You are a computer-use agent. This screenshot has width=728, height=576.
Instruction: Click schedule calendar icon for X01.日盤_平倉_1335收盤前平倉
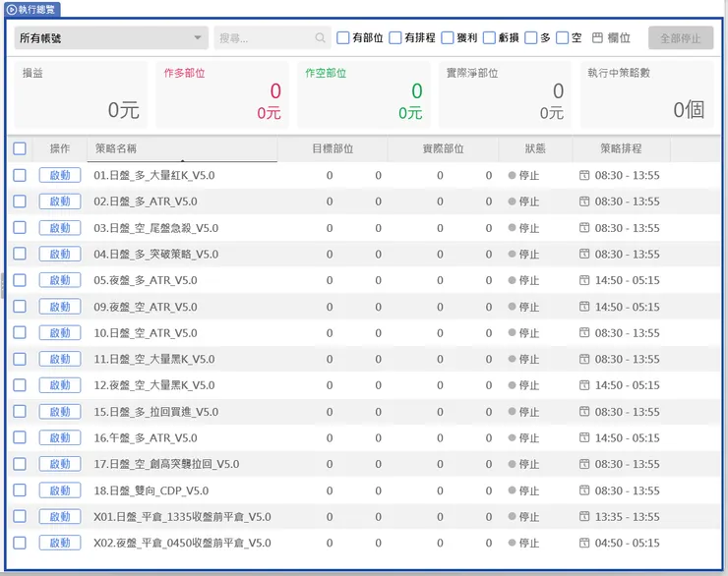[x=584, y=516]
